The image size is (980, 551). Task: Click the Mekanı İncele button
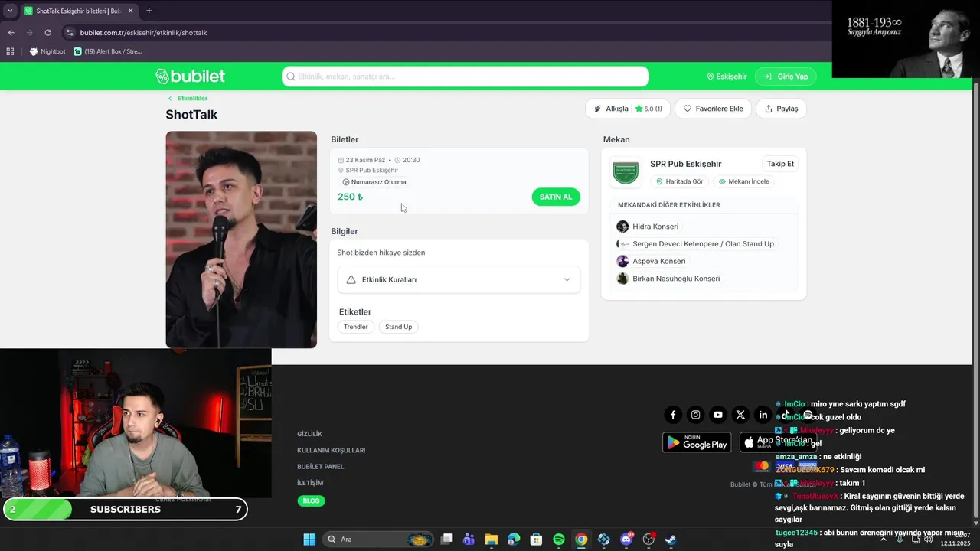coord(744,181)
